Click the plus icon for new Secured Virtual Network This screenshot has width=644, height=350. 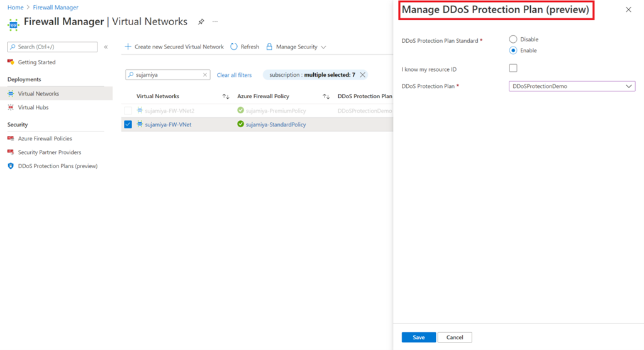(x=128, y=47)
